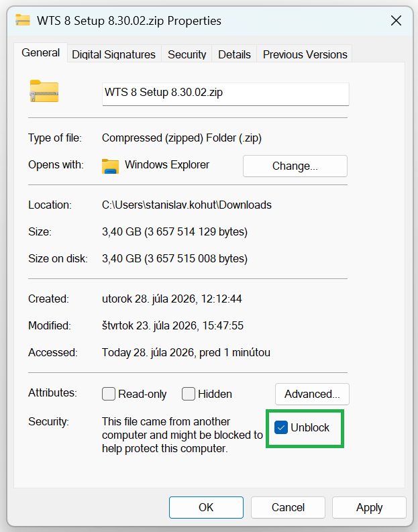Open Advanced... attributes settings

point(312,394)
